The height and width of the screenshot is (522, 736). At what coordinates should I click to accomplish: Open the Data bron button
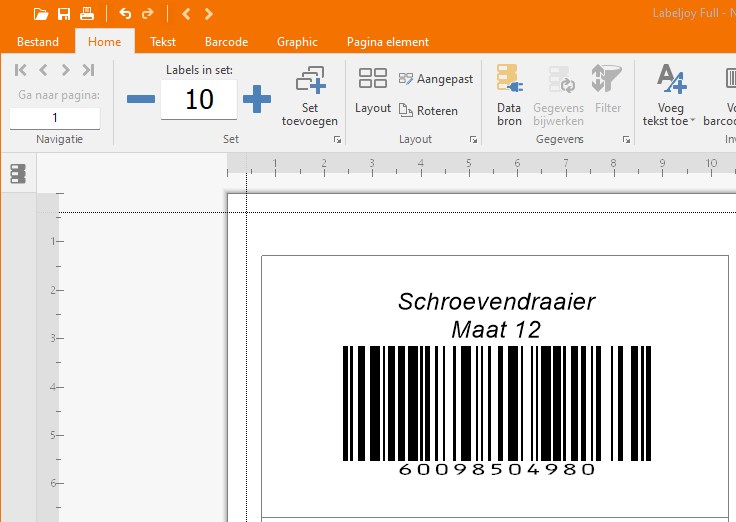click(x=510, y=95)
